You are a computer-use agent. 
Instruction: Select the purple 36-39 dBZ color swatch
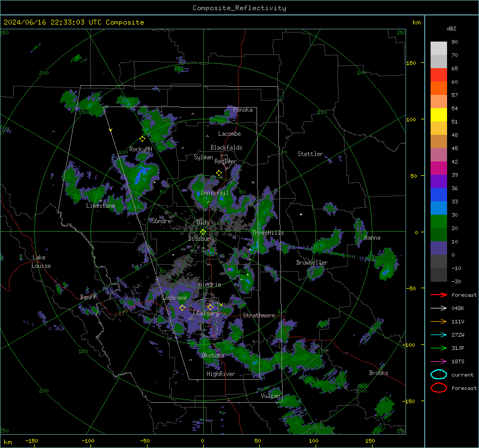(x=439, y=182)
